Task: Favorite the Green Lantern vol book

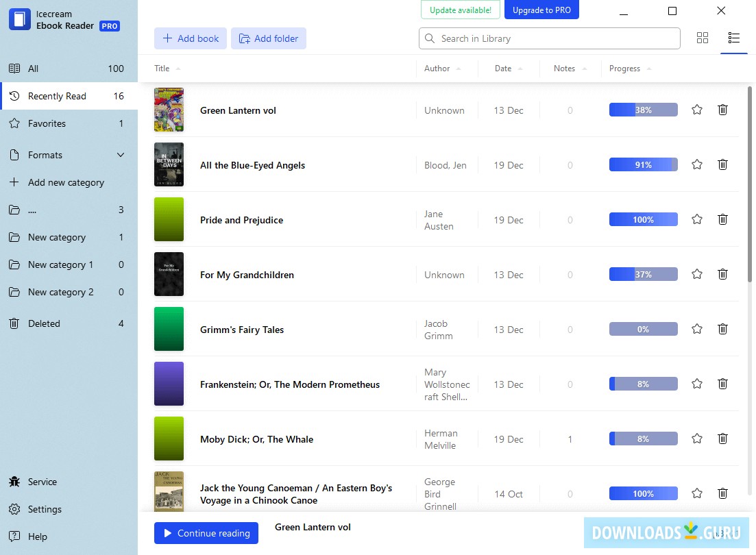Action: pos(696,110)
